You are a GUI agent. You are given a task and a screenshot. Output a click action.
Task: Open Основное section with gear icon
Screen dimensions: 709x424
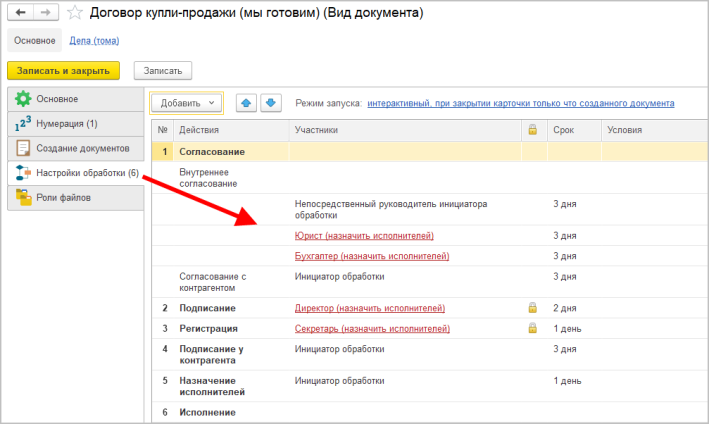[76, 99]
